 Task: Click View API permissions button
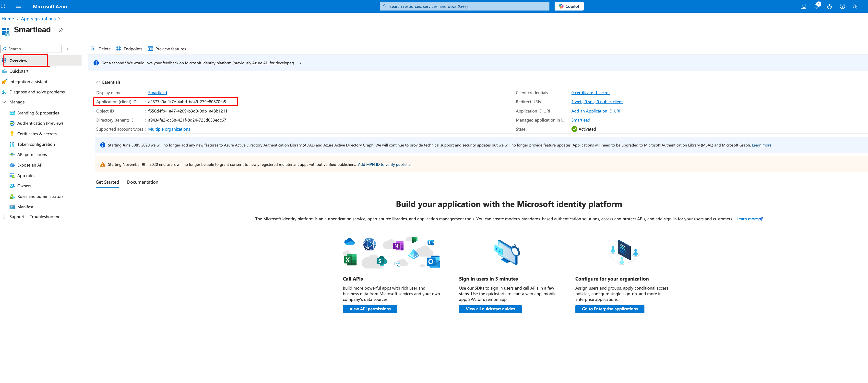click(370, 309)
